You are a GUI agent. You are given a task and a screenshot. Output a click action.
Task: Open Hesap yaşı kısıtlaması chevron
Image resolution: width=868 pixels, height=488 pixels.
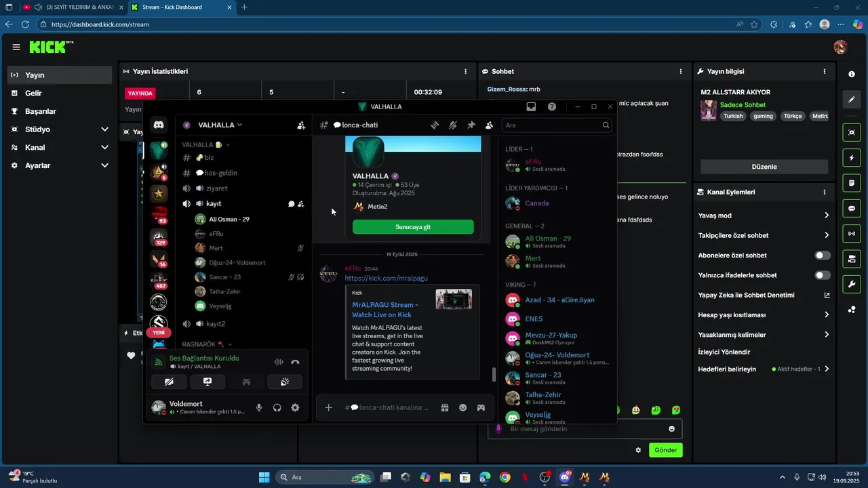click(827, 314)
